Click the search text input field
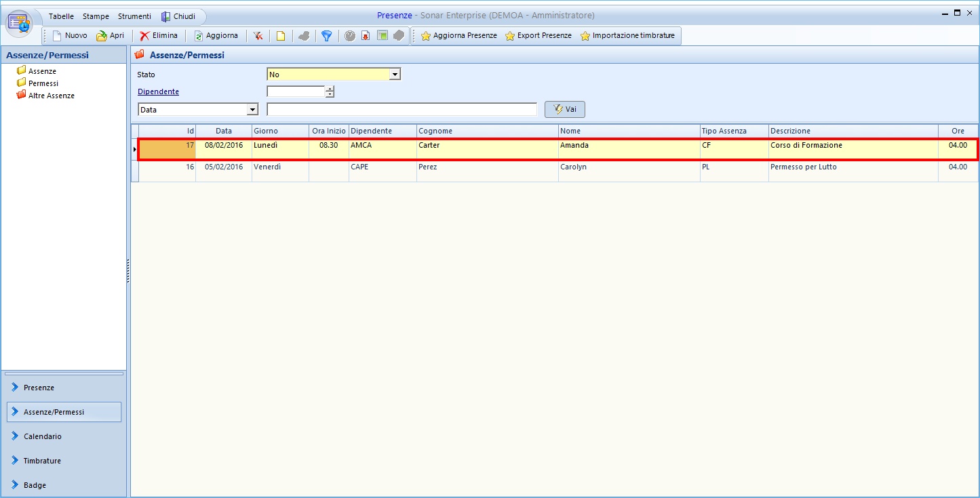 pyautogui.click(x=401, y=110)
